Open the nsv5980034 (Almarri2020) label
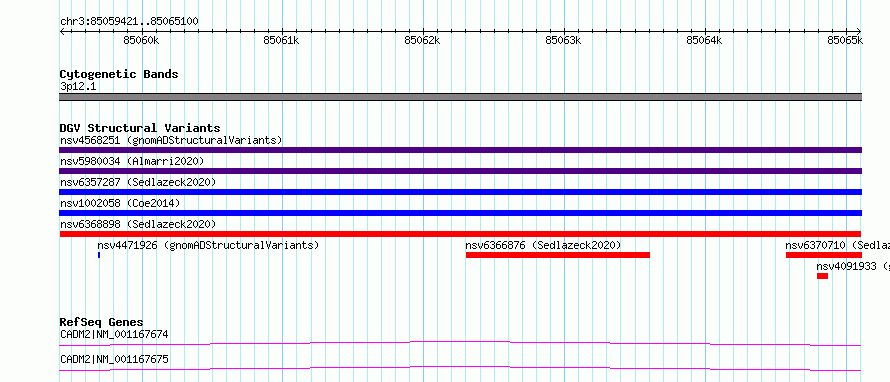This screenshot has width=890, height=382. tap(132, 161)
